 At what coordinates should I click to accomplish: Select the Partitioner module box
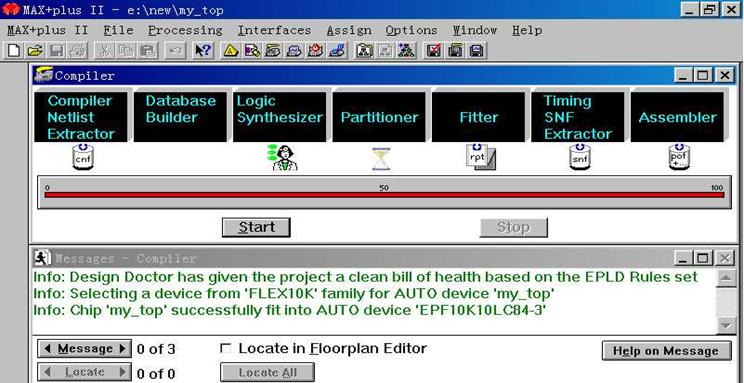pos(379,117)
